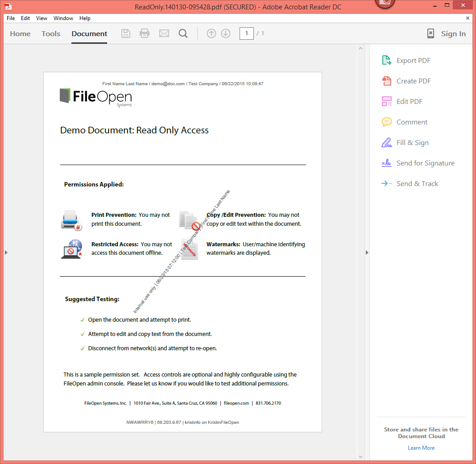Click the Print icon in toolbar
The width and height of the screenshot is (476, 464).
click(145, 33)
